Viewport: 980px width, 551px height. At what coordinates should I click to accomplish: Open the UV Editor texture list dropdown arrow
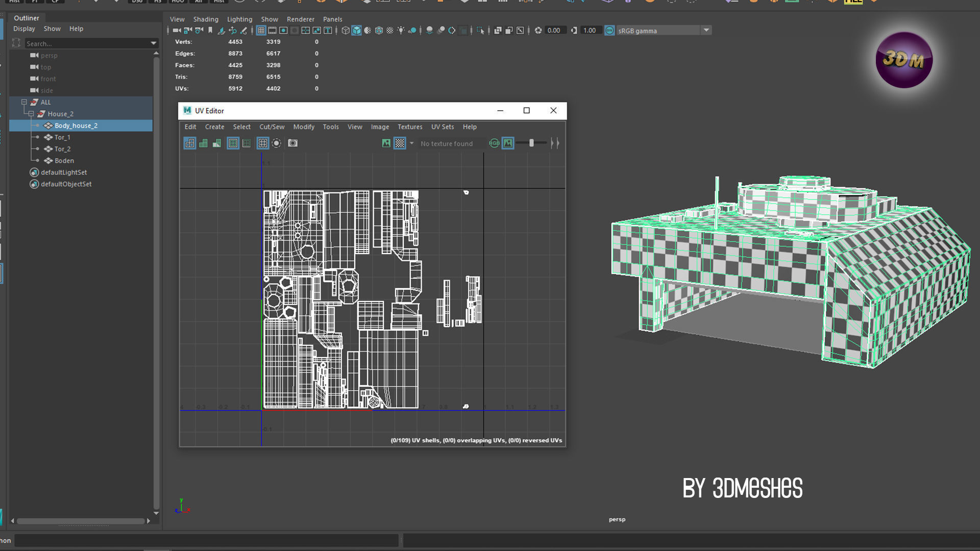(411, 143)
